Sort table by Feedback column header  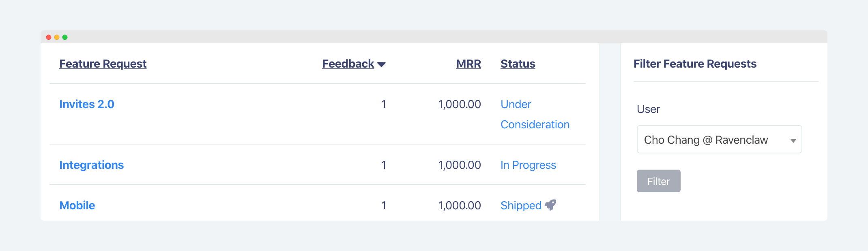(348, 64)
